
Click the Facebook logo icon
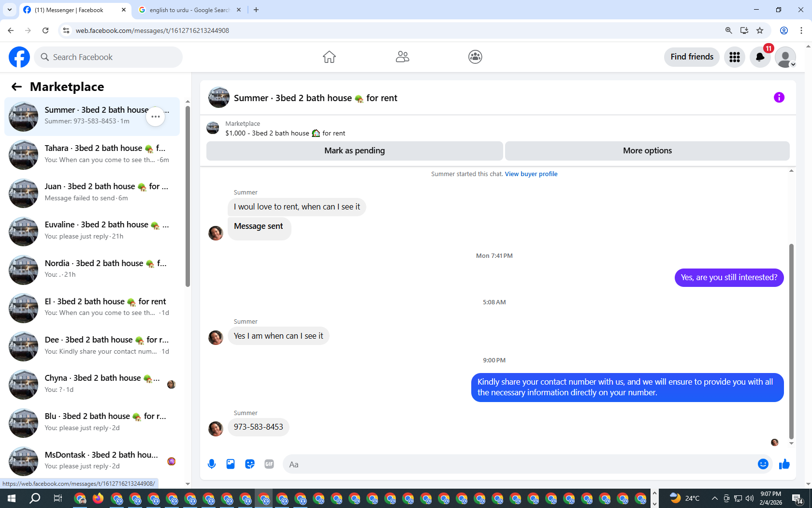19,57
